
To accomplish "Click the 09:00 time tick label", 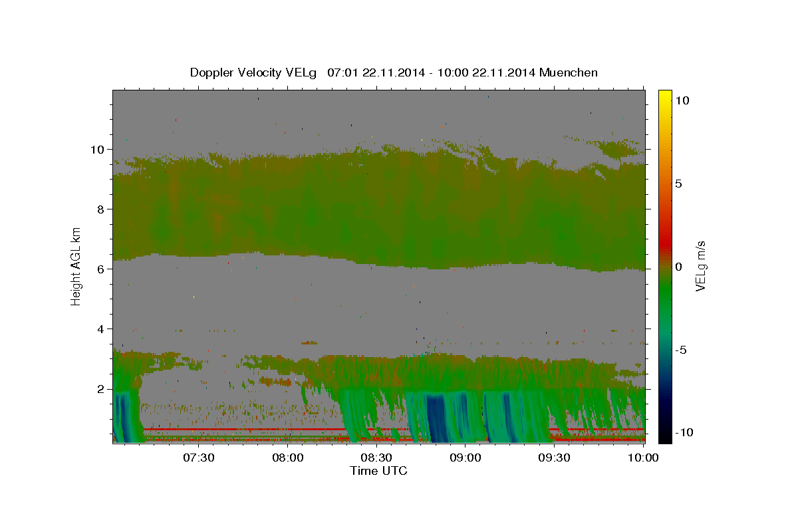I will (x=465, y=458).
